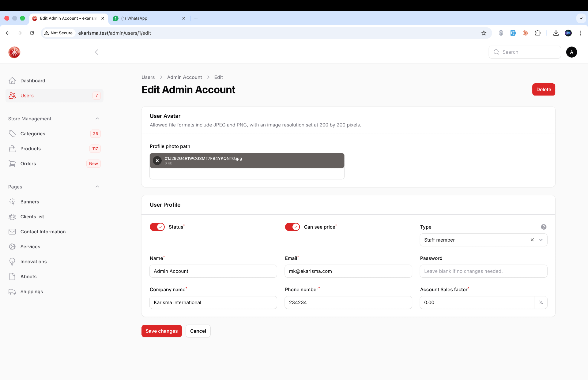Collapse the Store Management section
This screenshot has width=588, height=380.
(x=97, y=119)
